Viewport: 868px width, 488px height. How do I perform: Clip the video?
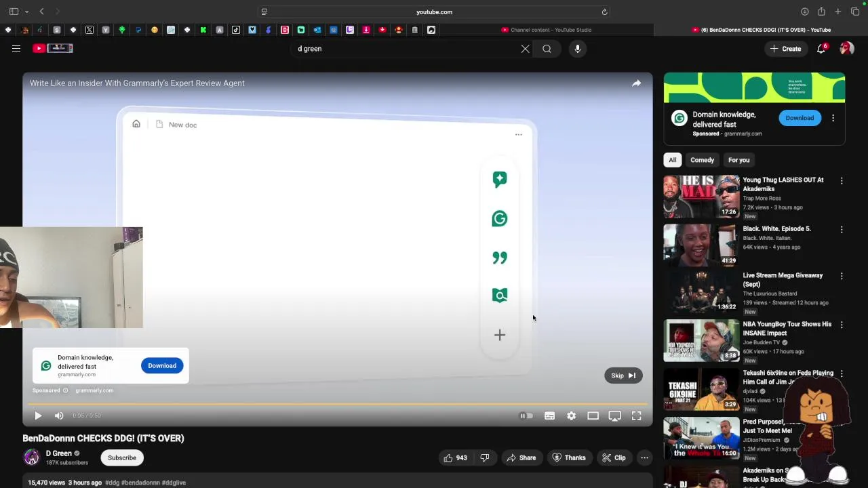tap(614, 457)
